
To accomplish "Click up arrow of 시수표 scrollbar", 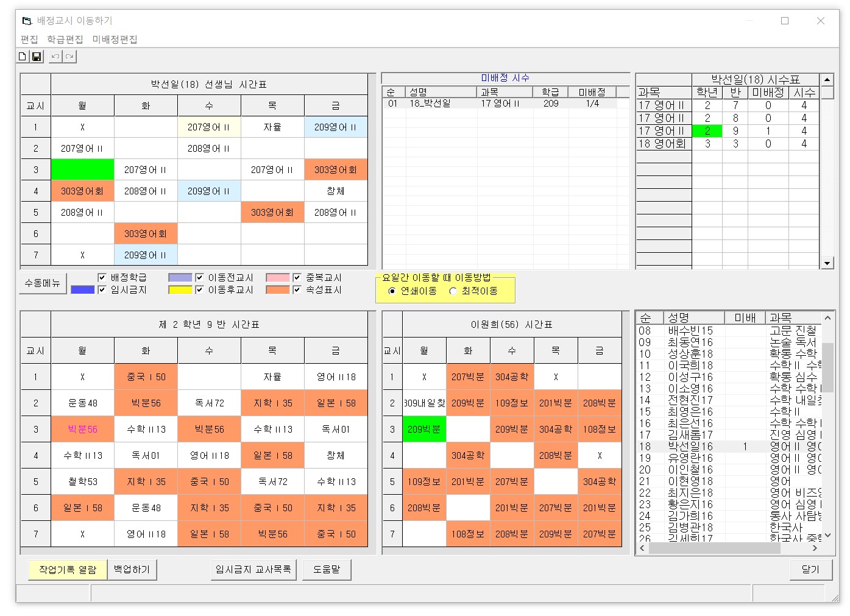I will pyautogui.click(x=827, y=80).
